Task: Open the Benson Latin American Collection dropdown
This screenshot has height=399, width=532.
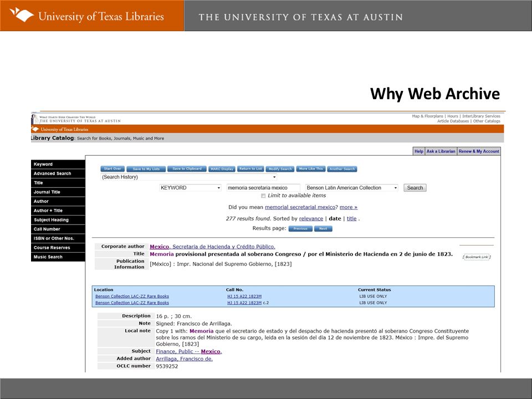Action: [351, 188]
